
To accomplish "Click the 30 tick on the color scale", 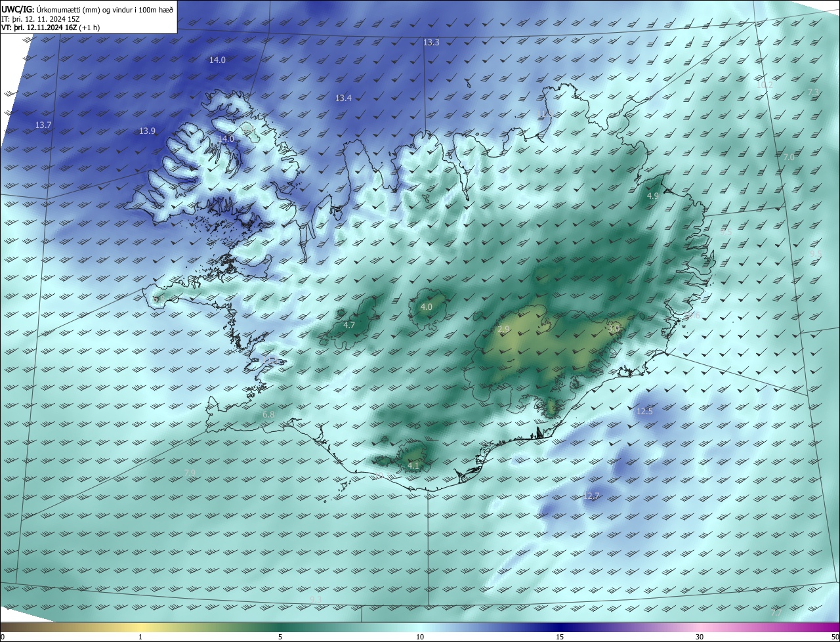I will (x=700, y=637).
